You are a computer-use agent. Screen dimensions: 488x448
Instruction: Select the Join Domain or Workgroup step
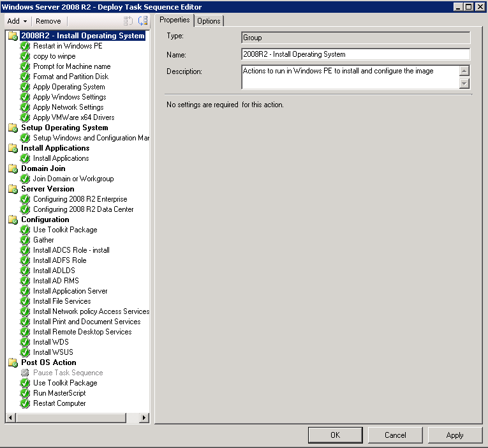(x=73, y=179)
